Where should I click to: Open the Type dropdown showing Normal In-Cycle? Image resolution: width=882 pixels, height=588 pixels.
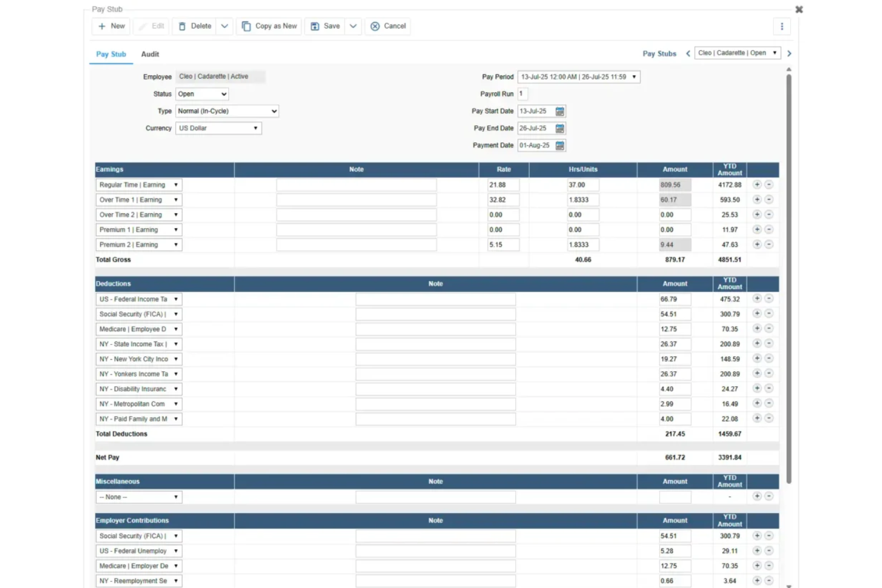pyautogui.click(x=226, y=111)
